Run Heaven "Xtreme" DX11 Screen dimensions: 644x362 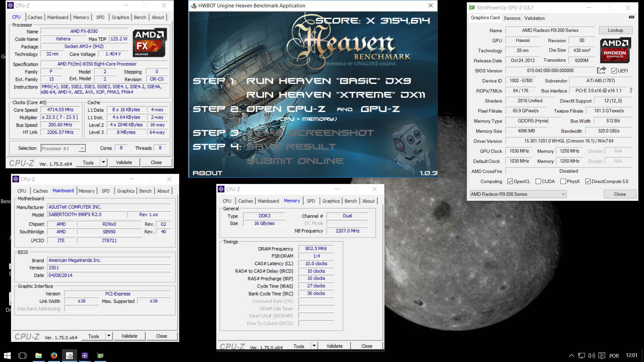pos(336,95)
